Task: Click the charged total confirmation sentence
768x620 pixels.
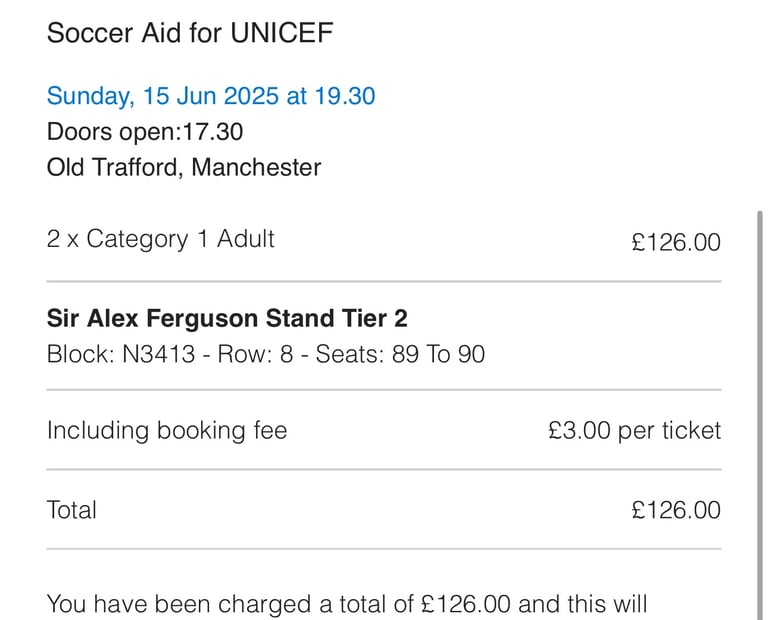Action: (347, 604)
